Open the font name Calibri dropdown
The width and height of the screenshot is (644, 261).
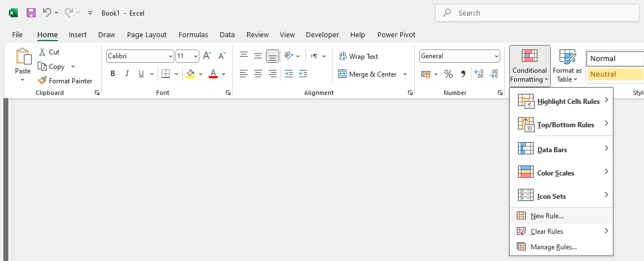point(170,56)
